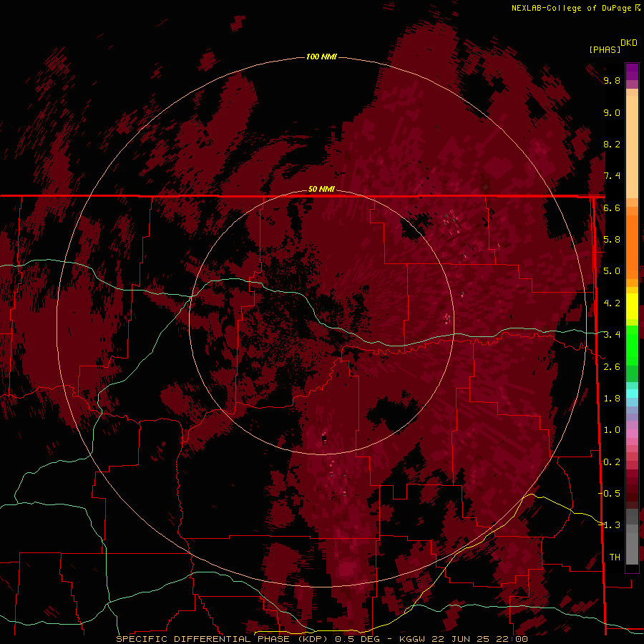This screenshot has height=644, width=644.
Task: Click the 5.8 legend value
Action: point(612,240)
